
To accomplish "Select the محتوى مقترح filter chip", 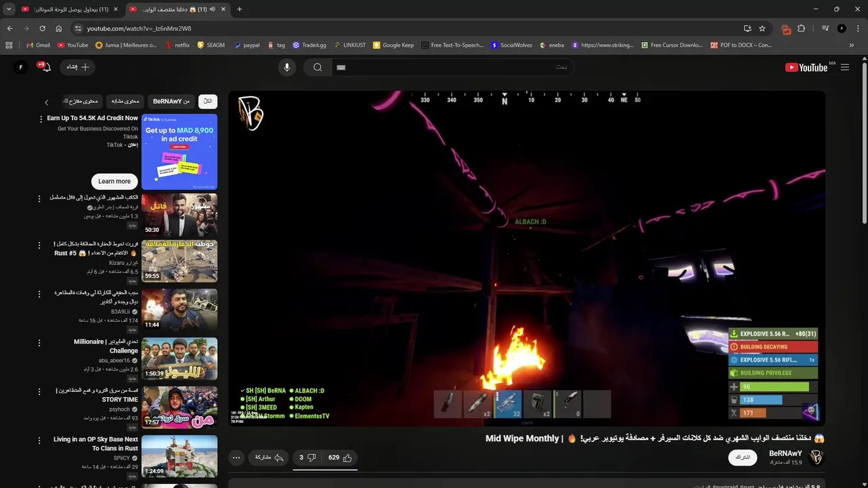I will 81,101.
